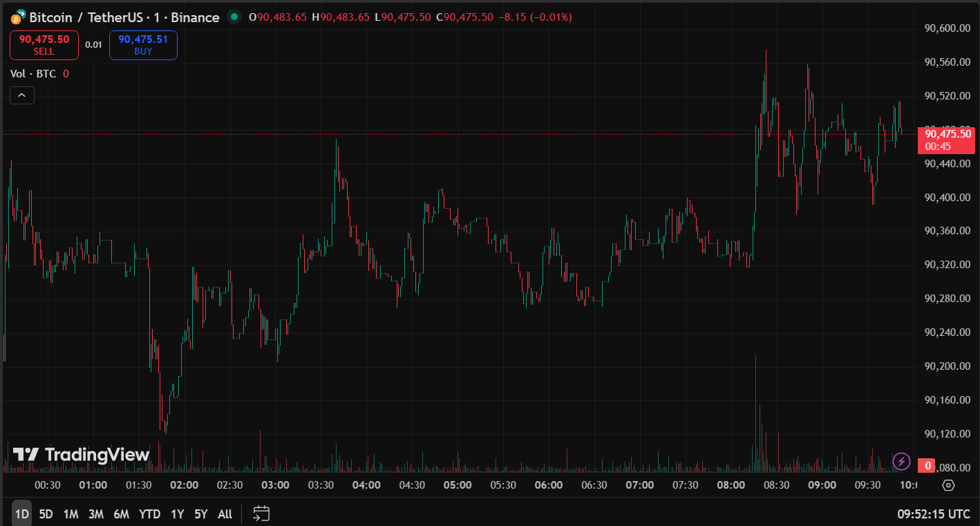Viewport: 980px width, 526px height.
Task: Click the 04:30 time axis label
Action: pyautogui.click(x=412, y=485)
